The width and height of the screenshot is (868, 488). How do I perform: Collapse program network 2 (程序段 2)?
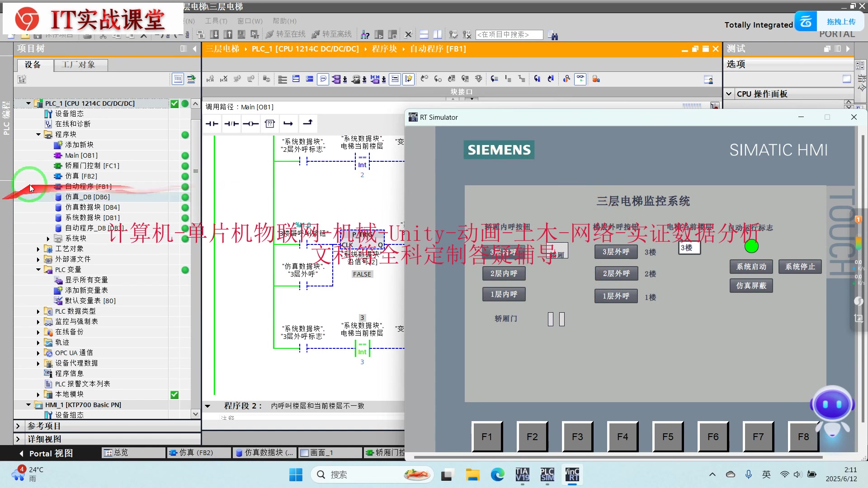click(208, 406)
